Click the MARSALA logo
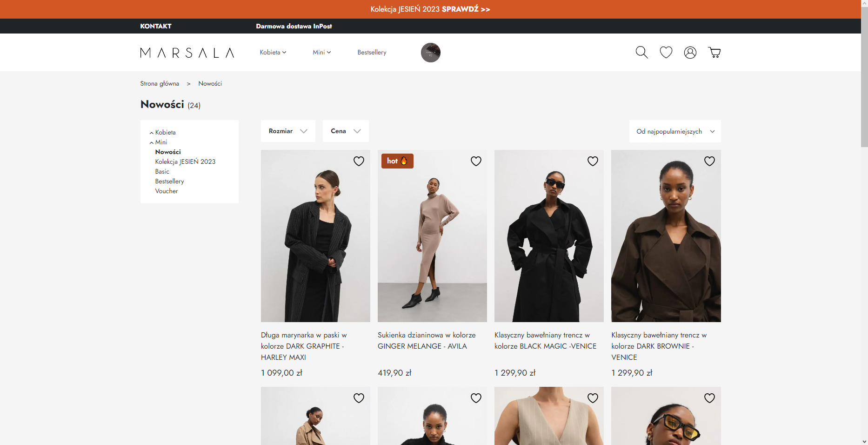 [x=187, y=53]
